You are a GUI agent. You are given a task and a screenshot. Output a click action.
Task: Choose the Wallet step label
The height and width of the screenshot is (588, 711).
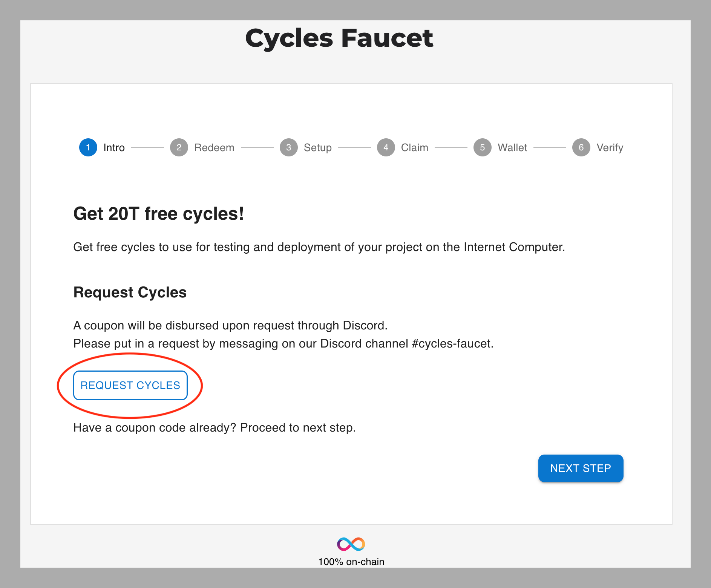(512, 147)
